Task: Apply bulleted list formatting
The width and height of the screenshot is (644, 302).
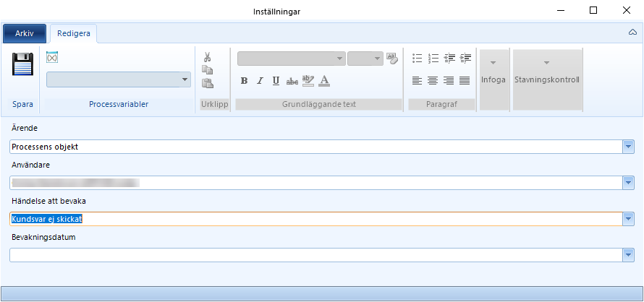Action: pos(418,59)
